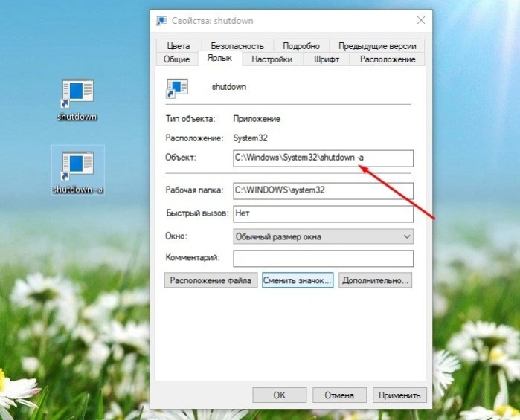
Task: Click in the Комментарий field
Action: coord(323,258)
